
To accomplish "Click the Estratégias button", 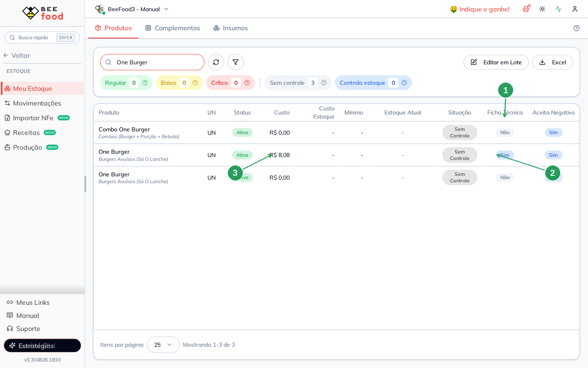I will click(x=42, y=346).
